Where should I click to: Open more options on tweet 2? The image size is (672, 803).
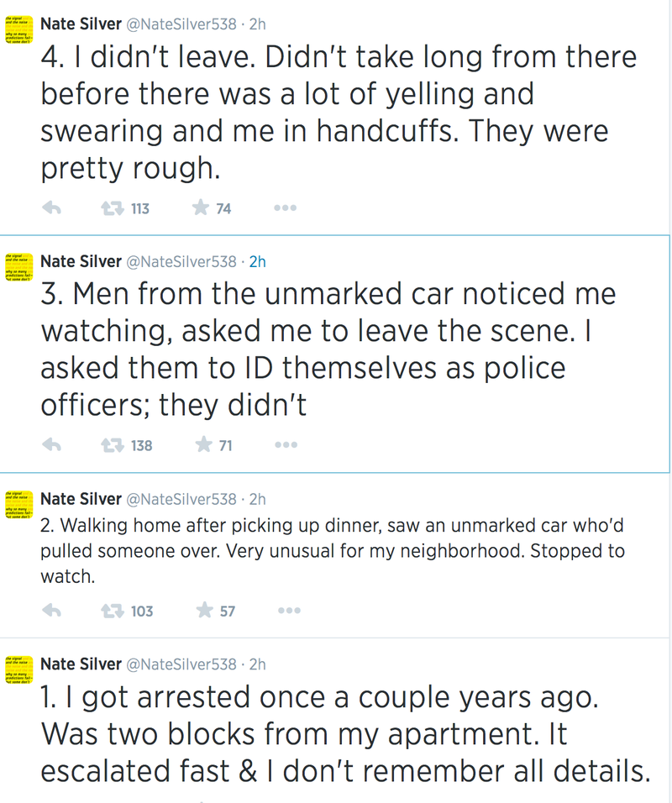click(x=290, y=611)
